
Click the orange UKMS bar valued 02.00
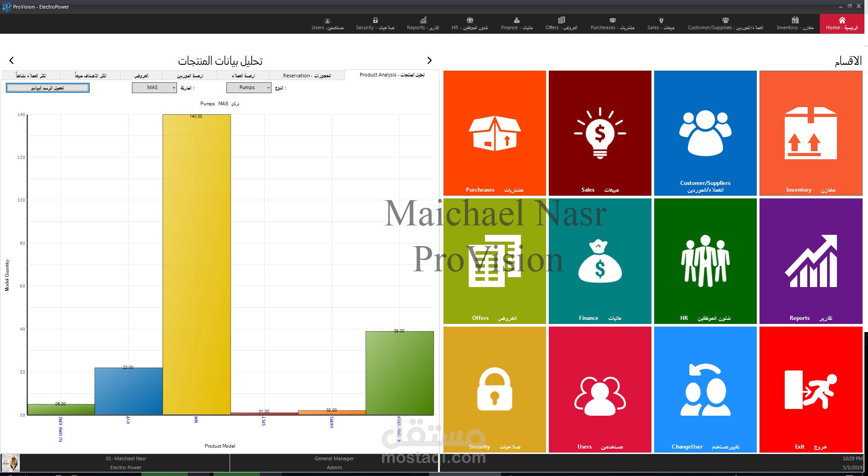332,413
